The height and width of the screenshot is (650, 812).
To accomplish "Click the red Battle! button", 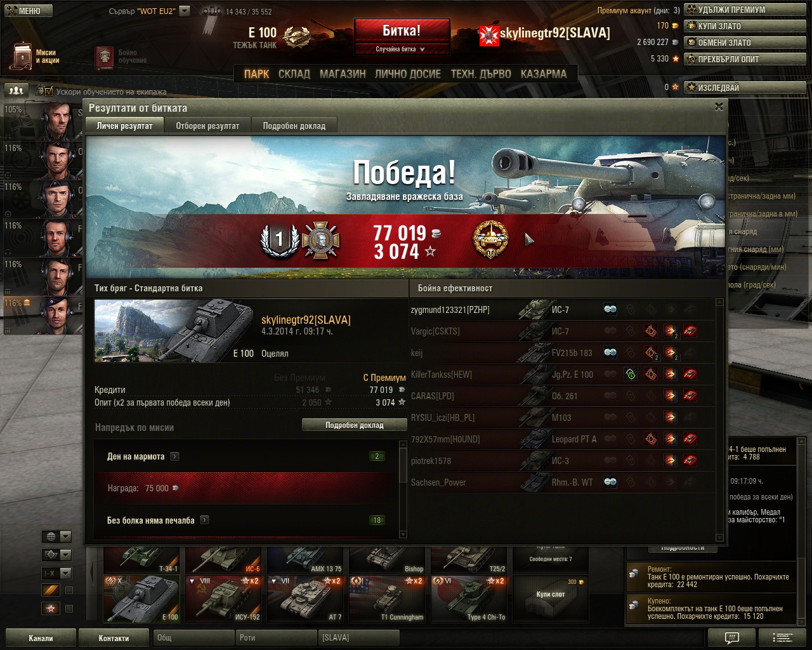I will pos(402,30).
